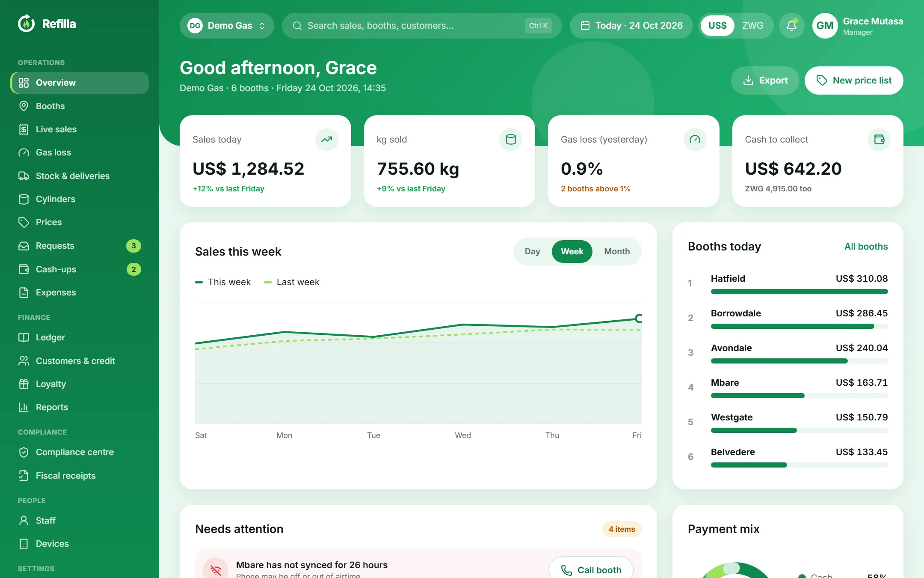Viewport: 924px width, 578px height.
Task: Open the All booths link
Action: tap(866, 247)
